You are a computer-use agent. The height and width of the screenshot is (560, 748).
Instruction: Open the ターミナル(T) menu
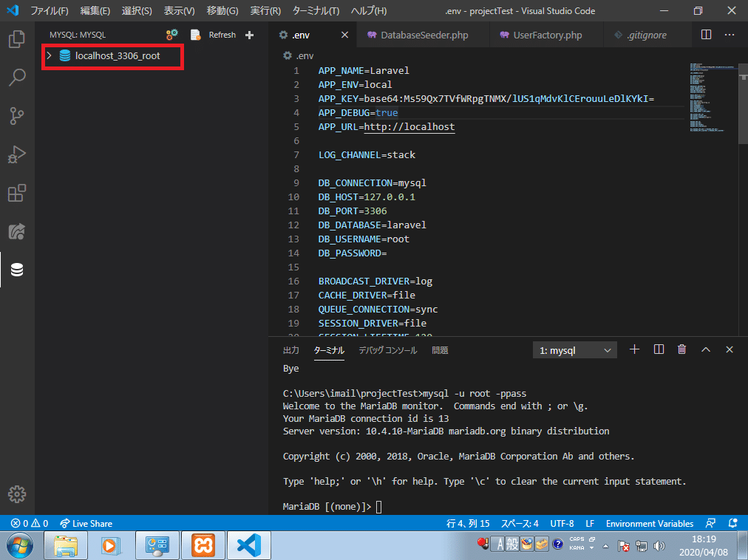[x=316, y=10]
